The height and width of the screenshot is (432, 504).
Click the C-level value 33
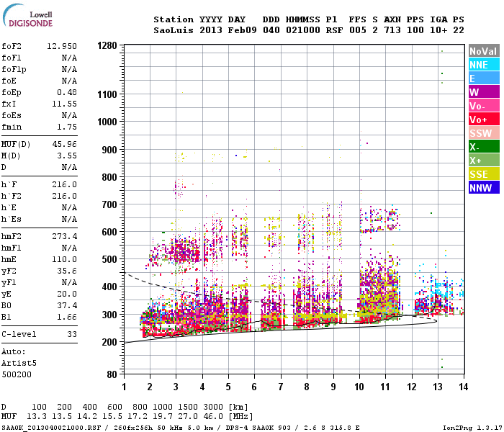click(72, 334)
